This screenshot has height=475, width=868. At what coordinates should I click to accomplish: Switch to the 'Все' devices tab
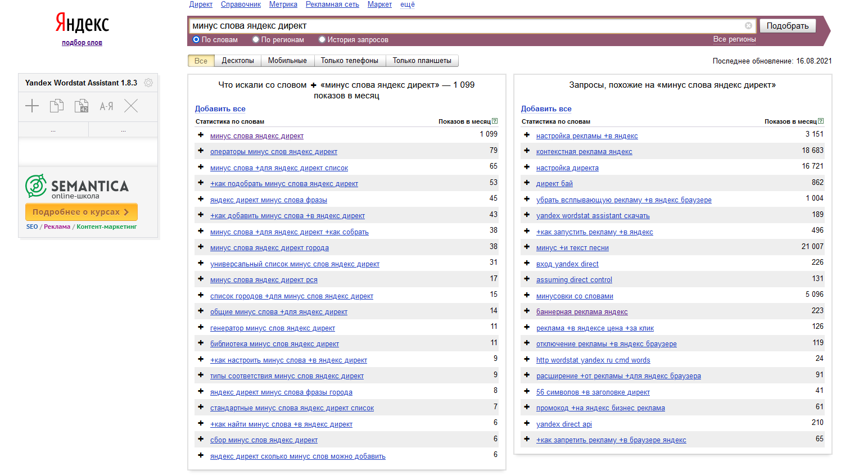[x=201, y=61]
